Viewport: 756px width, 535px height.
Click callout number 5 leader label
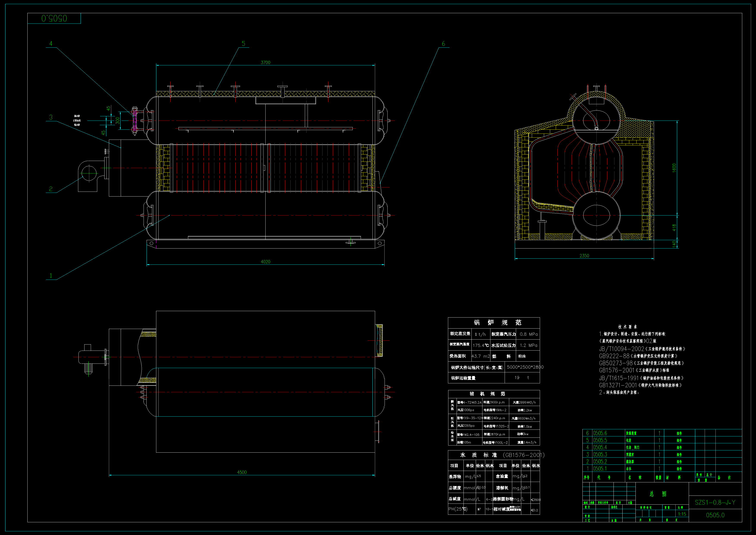243,44
